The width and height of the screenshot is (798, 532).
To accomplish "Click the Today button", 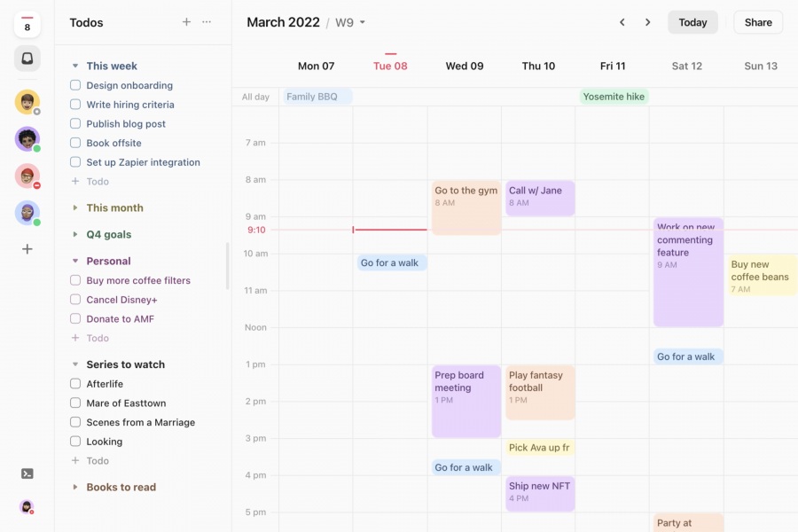I will (692, 21).
